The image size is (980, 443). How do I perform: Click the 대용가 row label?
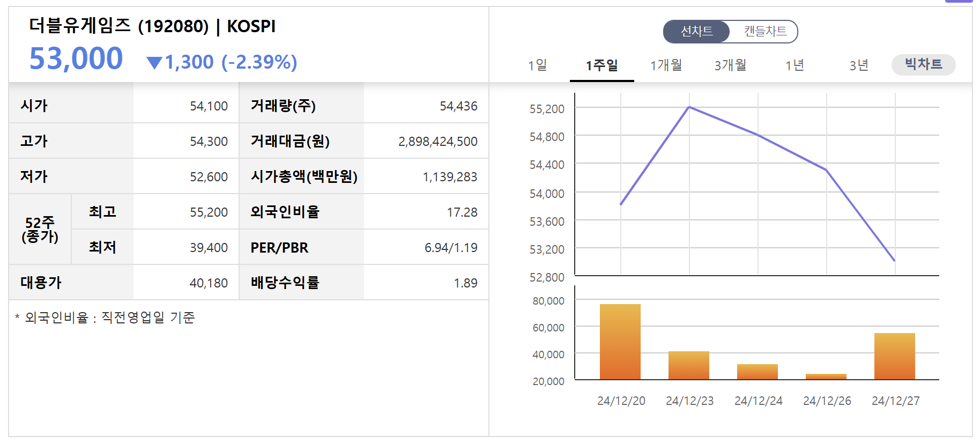coord(41,283)
